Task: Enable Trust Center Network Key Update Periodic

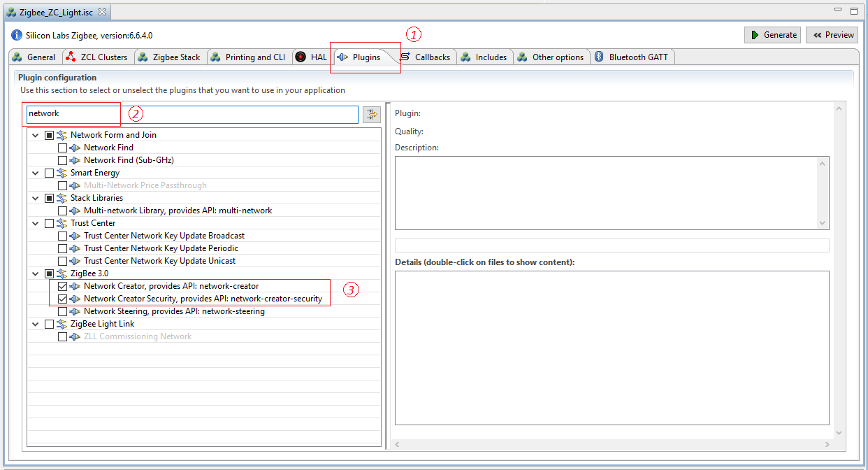Action: pos(63,248)
